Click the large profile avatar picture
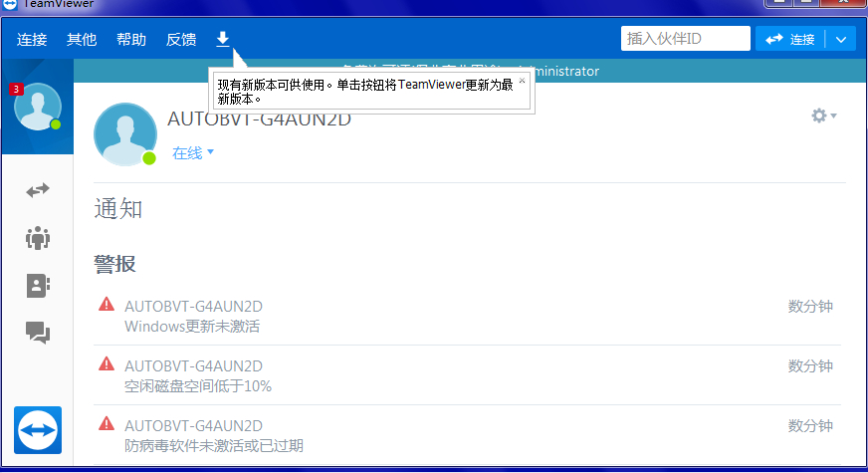 125,134
